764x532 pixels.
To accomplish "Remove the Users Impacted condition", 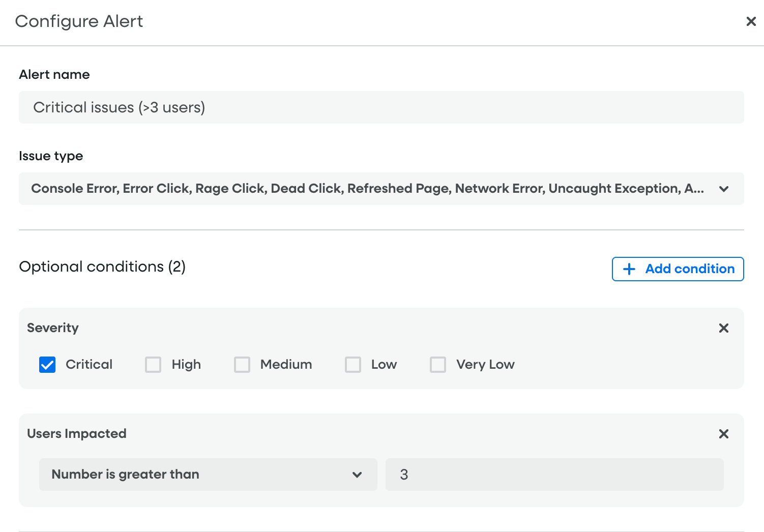I will pyautogui.click(x=723, y=434).
